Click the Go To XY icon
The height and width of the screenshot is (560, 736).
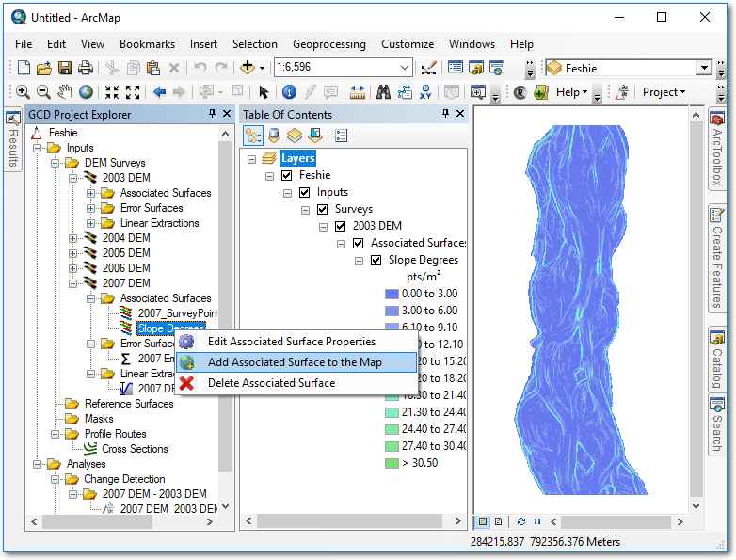[x=425, y=92]
